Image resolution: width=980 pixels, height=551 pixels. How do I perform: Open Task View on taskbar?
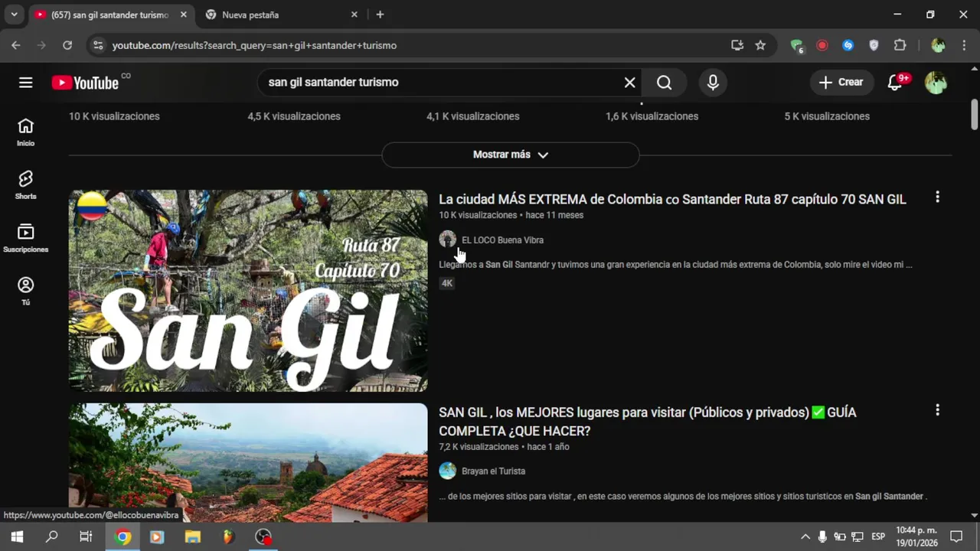pos(86,536)
